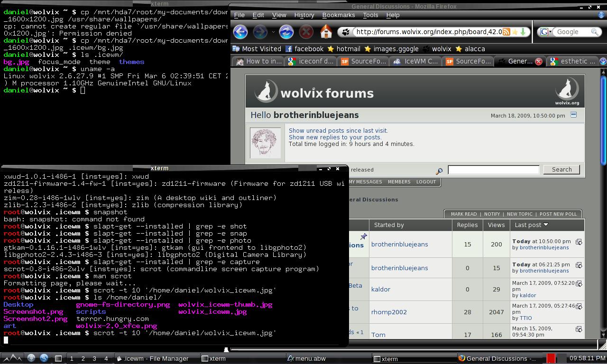The width and height of the screenshot is (607, 364).
Task: Click the Views column header
Action: (x=496, y=225)
